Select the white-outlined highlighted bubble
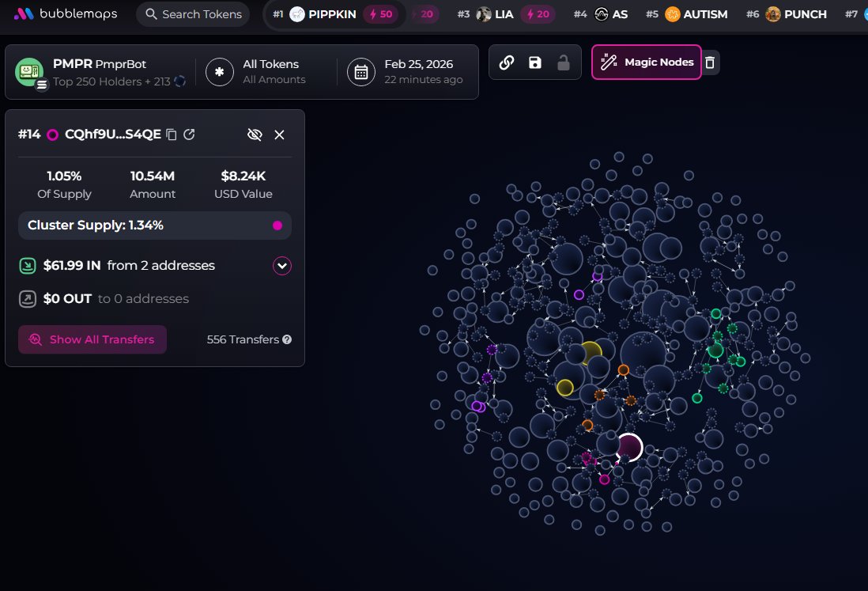The image size is (868, 591). pyautogui.click(x=628, y=447)
